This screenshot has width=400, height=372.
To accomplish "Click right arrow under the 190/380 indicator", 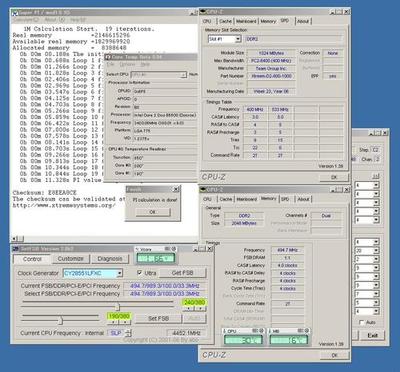I will (125, 322).
